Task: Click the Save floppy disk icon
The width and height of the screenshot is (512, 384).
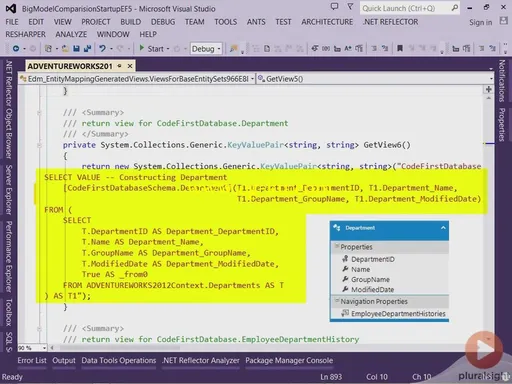Action: tap(76, 49)
